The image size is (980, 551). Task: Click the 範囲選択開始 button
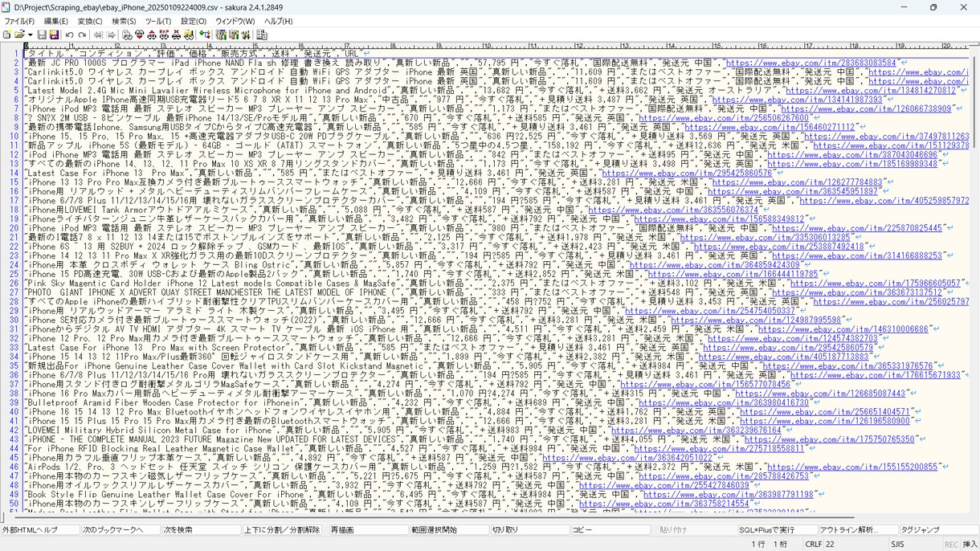(x=449, y=530)
